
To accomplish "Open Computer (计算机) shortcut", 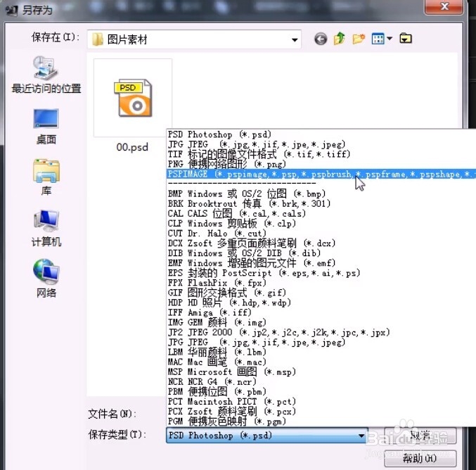I will pos(46,228).
